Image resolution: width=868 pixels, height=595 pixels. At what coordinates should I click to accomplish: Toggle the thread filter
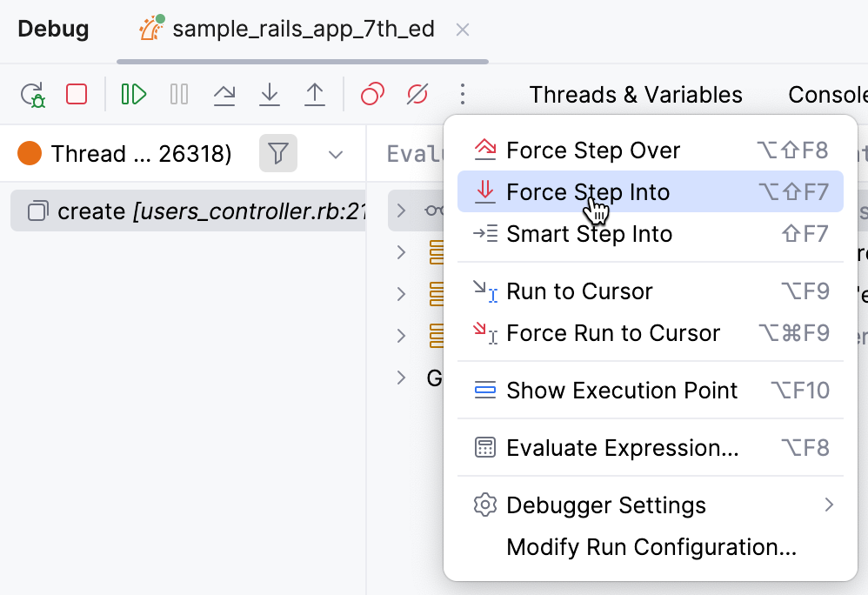tap(277, 153)
